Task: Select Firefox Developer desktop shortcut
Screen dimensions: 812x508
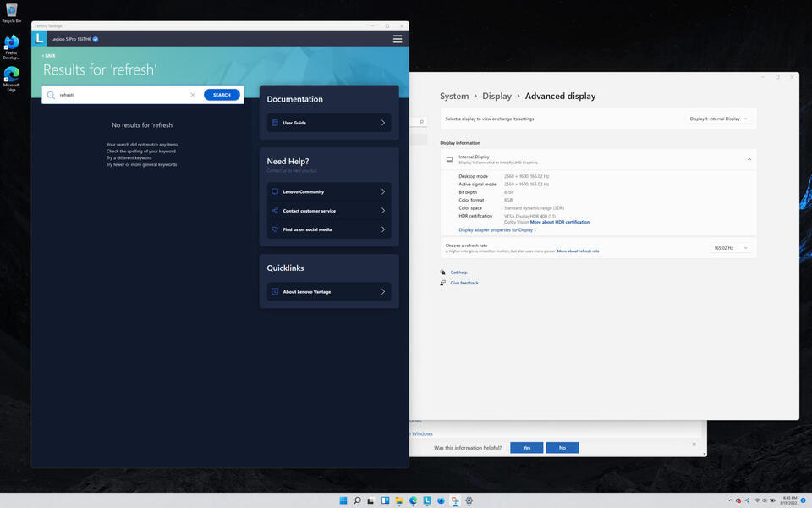Action: pyautogui.click(x=11, y=47)
